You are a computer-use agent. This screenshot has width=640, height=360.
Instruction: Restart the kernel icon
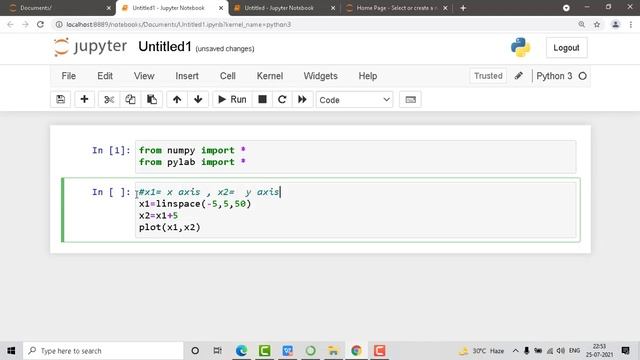(x=282, y=100)
